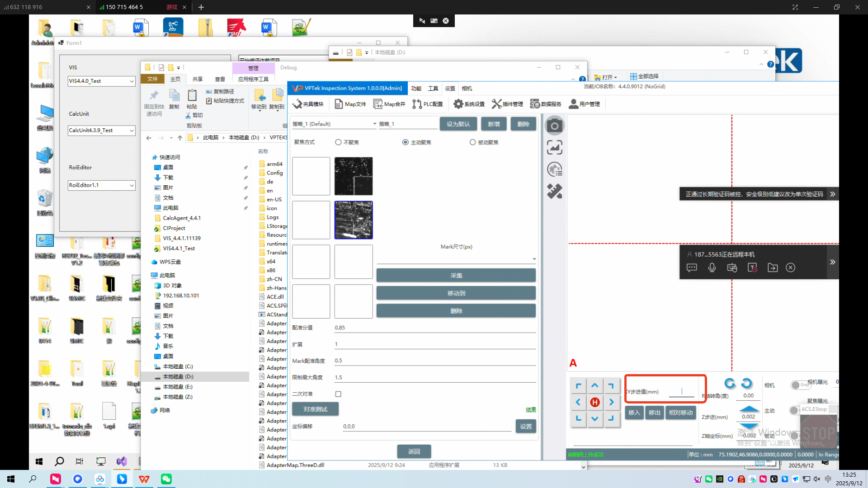Select the 被动聚焦 radio option
Image resolution: width=868 pixels, height=488 pixels.
pyautogui.click(x=472, y=142)
